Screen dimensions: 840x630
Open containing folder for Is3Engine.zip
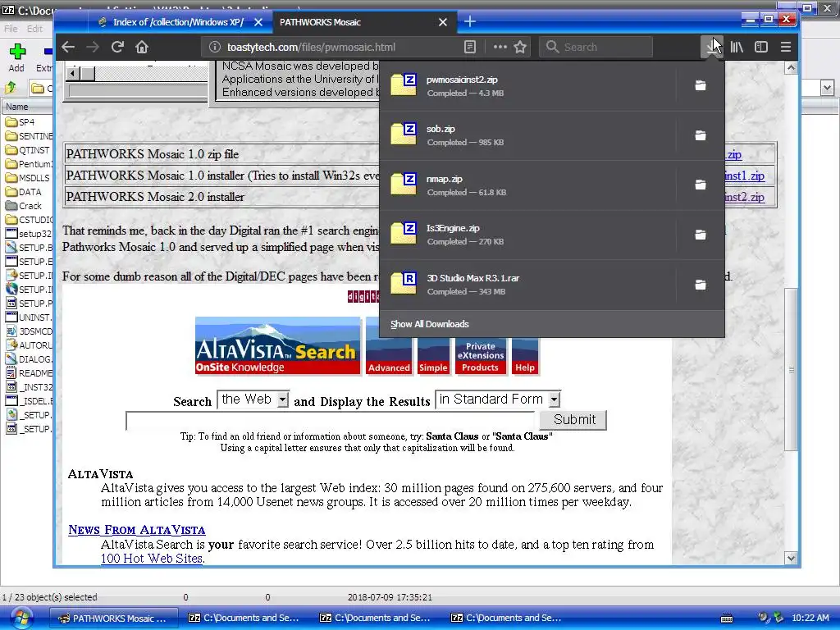[701, 235]
